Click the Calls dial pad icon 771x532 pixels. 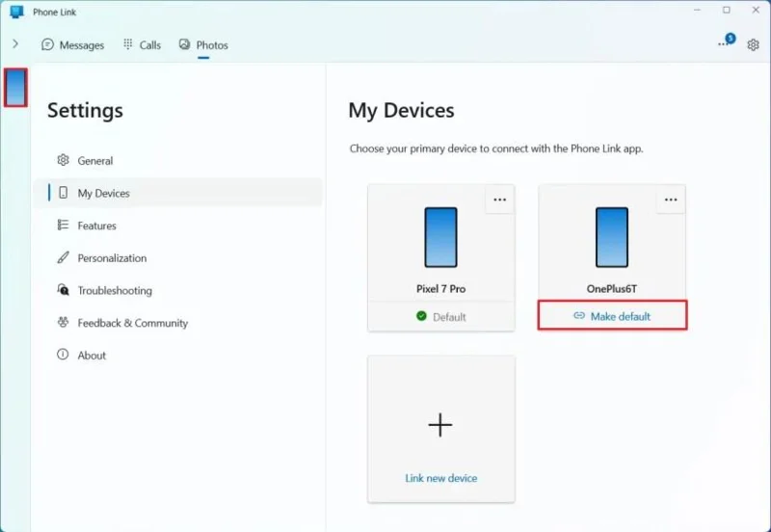[128, 44]
